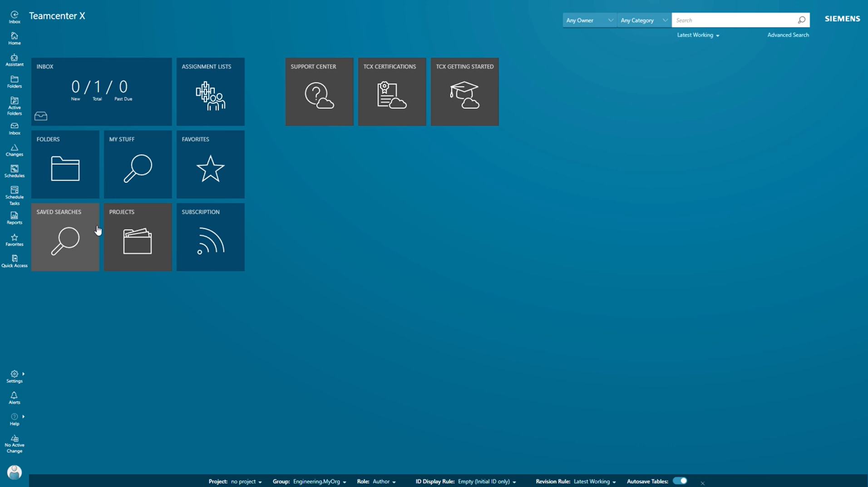Open the Any Category dropdown
The image size is (868, 487).
(x=643, y=20)
